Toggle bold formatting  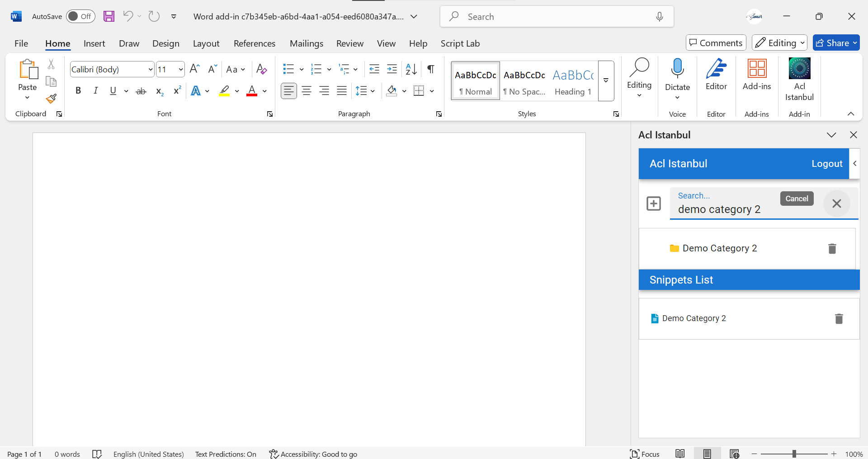click(x=78, y=91)
